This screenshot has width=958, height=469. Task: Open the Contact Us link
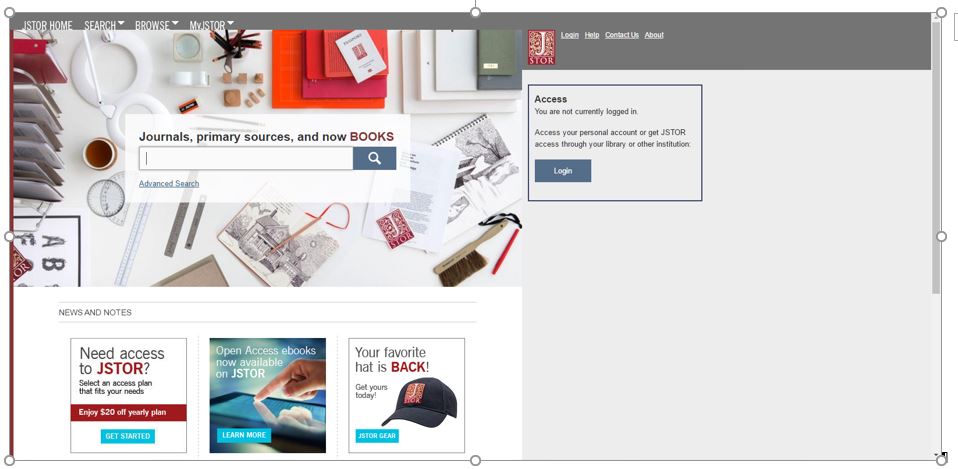pos(621,35)
